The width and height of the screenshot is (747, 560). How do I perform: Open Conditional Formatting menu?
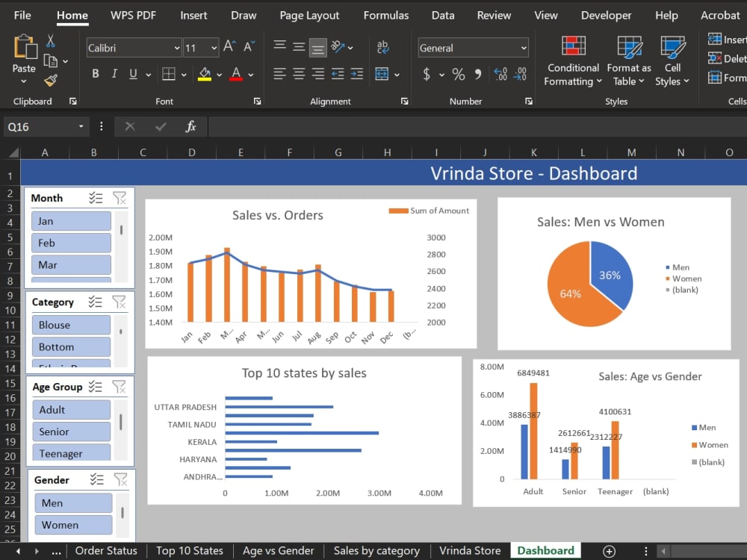(573, 61)
